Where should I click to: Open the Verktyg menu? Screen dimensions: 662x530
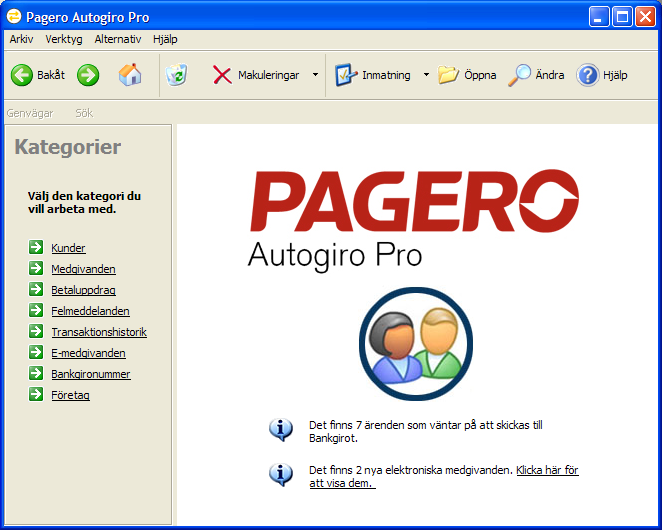tap(64, 39)
